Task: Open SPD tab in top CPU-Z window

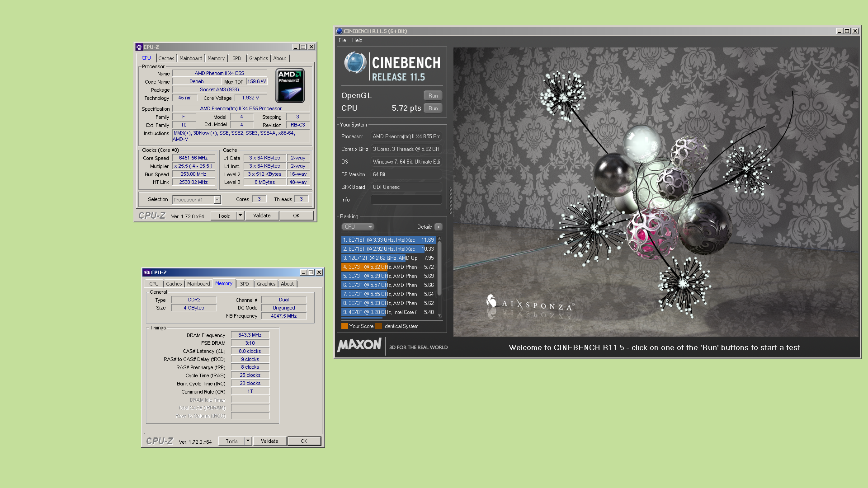Action: tap(237, 58)
